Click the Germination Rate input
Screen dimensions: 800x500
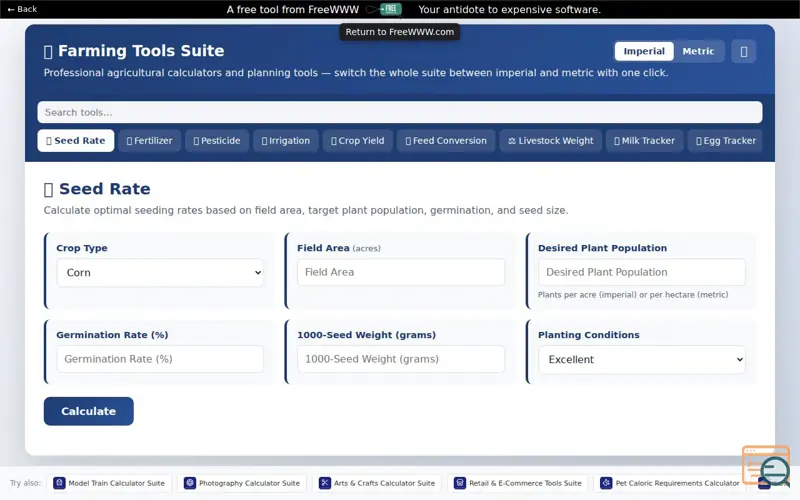[x=160, y=359]
